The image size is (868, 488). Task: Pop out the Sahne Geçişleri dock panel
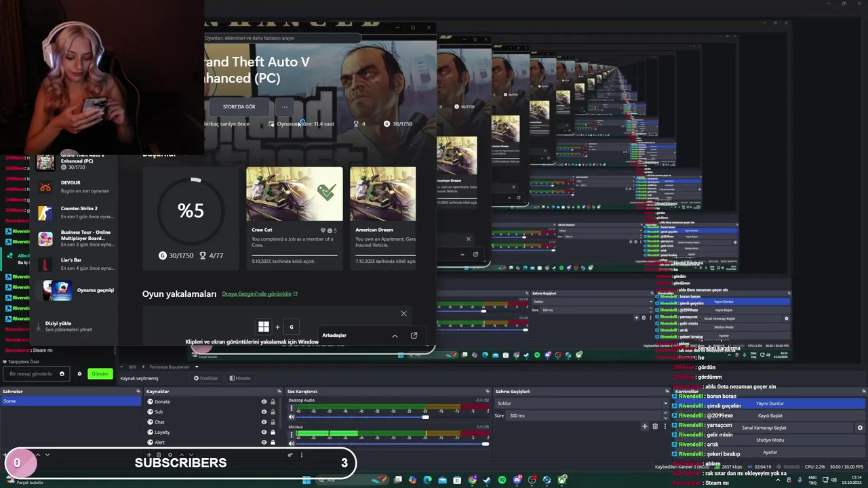(x=667, y=391)
